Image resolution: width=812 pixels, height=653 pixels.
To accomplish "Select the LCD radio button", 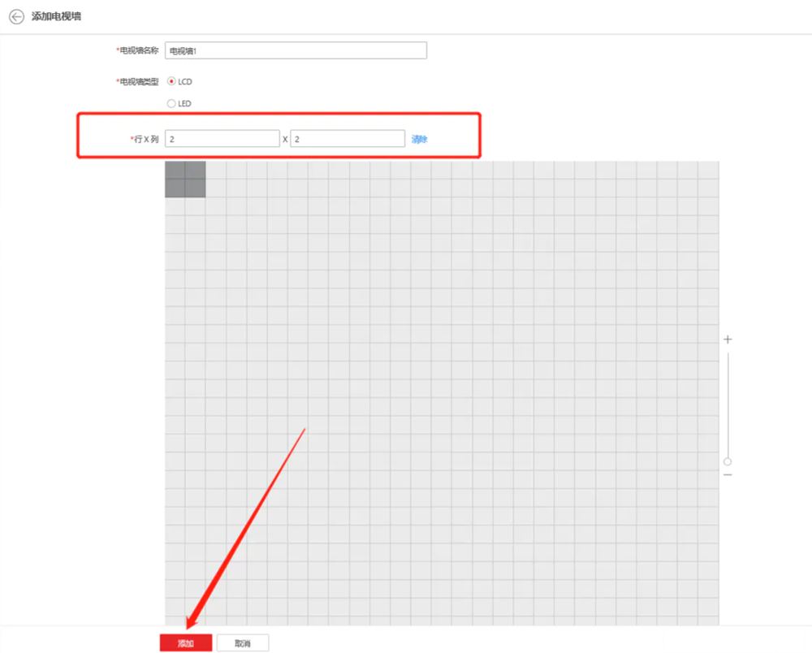I will 171,81.
